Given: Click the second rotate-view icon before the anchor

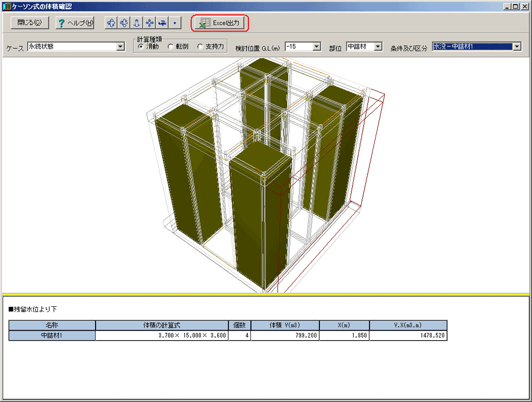Looking at the screenshot, I should tap(124, 23).
